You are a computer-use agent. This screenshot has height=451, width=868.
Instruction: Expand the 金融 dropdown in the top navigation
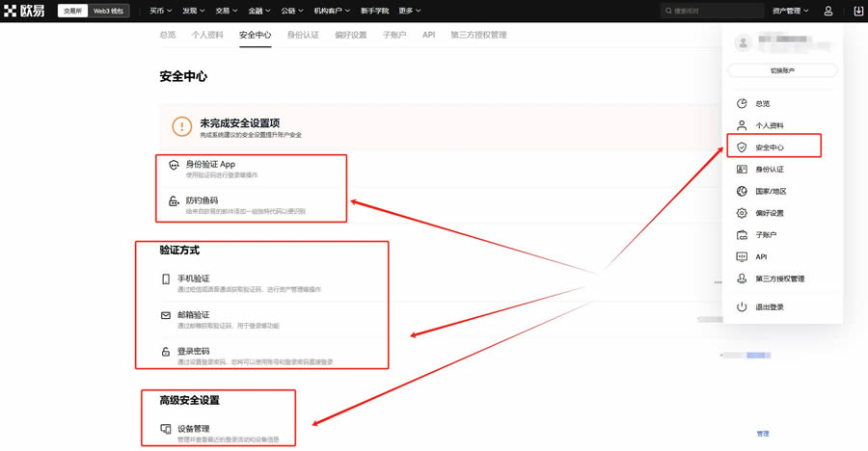tap(259, 11)
